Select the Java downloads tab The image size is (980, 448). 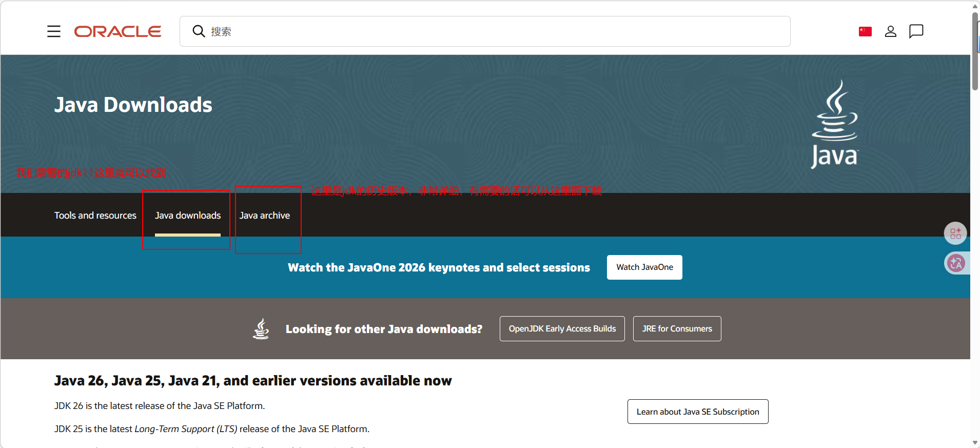point(188,216)
